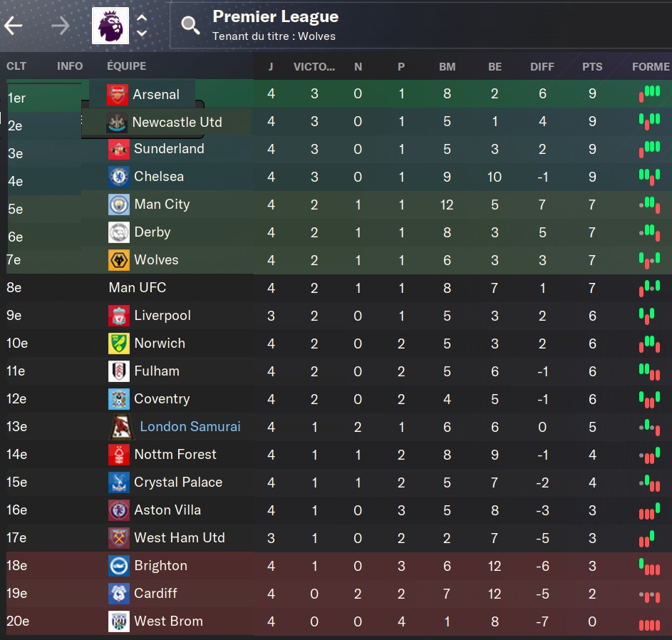Go back with the left arrow

(x=14, y=26)
